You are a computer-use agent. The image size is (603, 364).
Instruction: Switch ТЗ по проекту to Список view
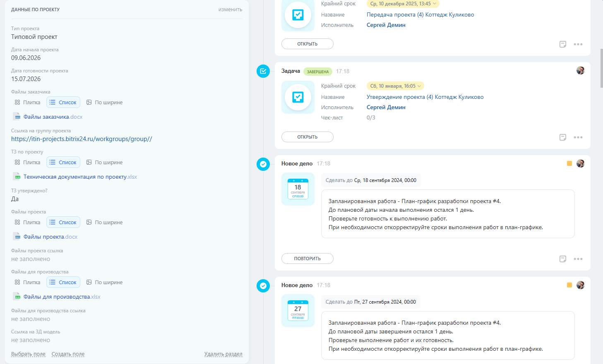[x=63, y=162]
